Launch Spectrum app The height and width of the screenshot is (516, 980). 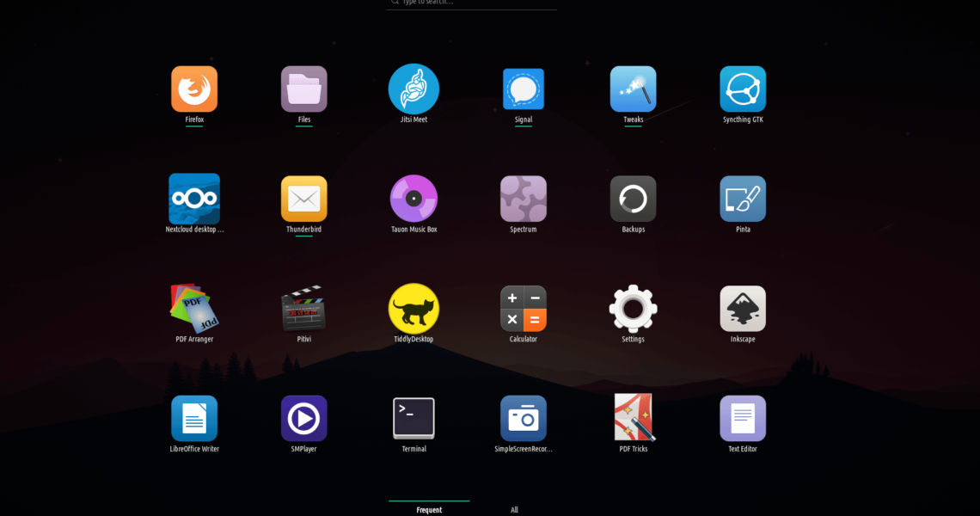[524, 200]
